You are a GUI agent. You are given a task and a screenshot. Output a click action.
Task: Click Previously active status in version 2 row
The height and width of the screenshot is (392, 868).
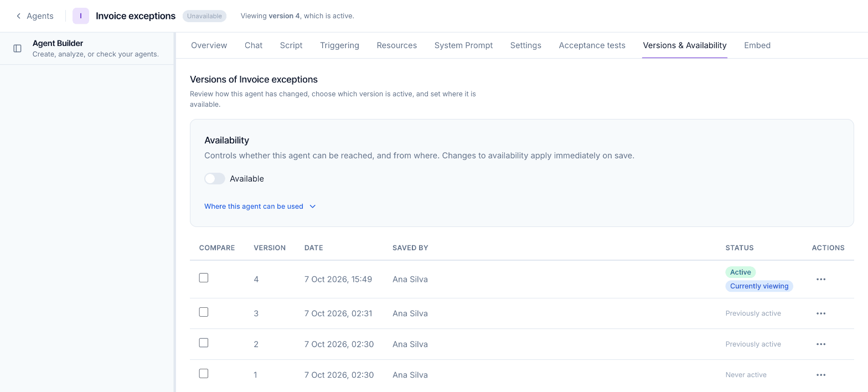[x=753, y=344]
